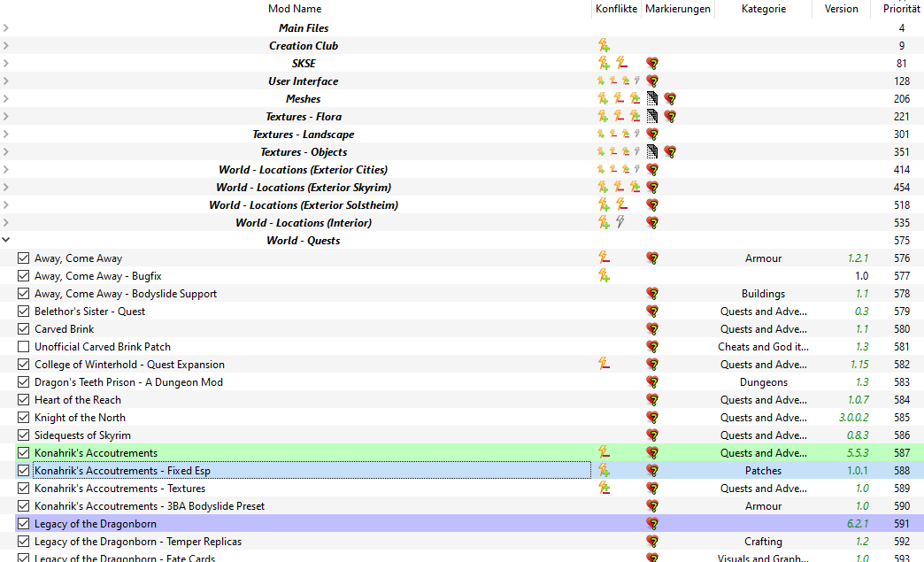Screen dimensions: 924x562
Task: Click the notes icon in Meshes row
Action: [651, 98]
